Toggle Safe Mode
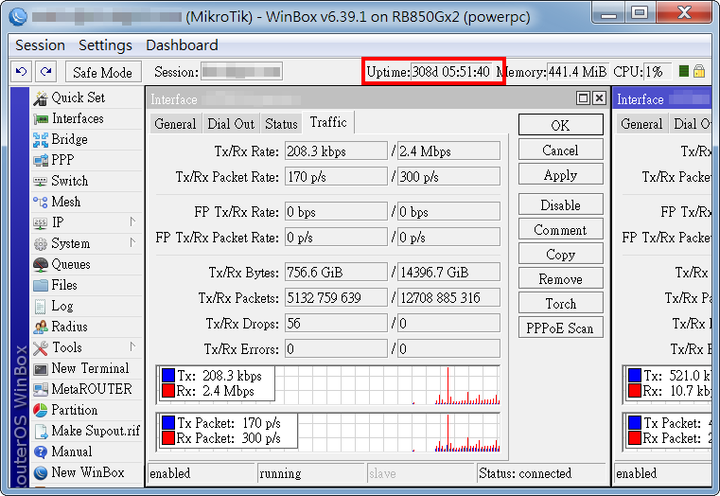The image size is (720, 496). pos(103,72)
